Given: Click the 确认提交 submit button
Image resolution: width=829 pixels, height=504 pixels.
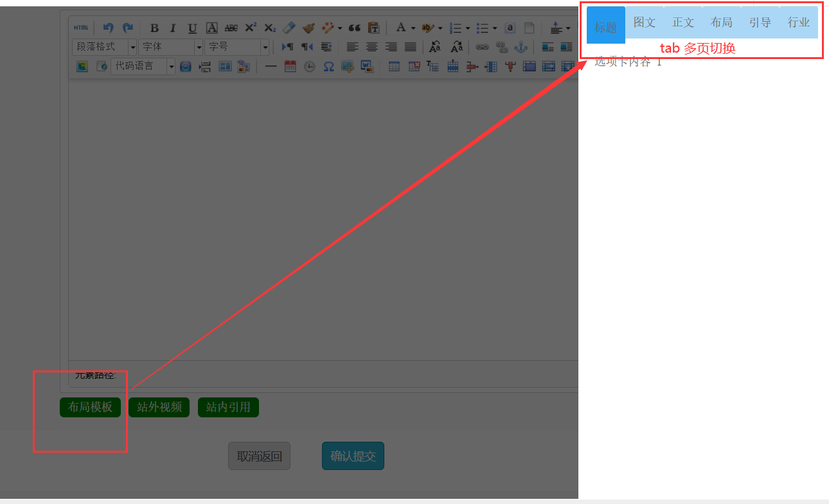Looking at the screenshot, I should 353,456.
